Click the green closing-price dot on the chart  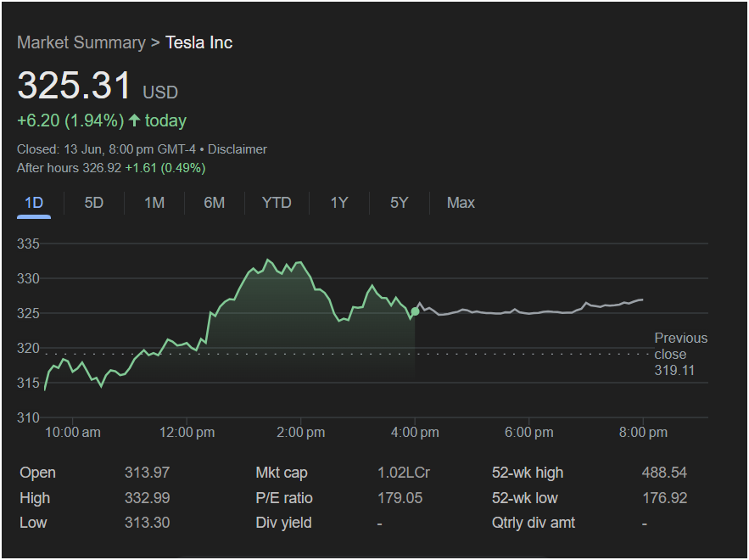coord(415,311)
